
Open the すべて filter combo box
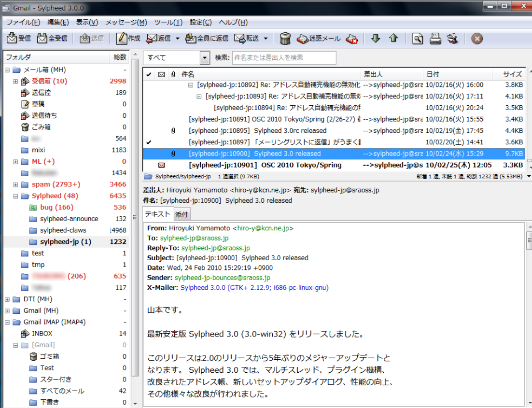tap(176, 58)
